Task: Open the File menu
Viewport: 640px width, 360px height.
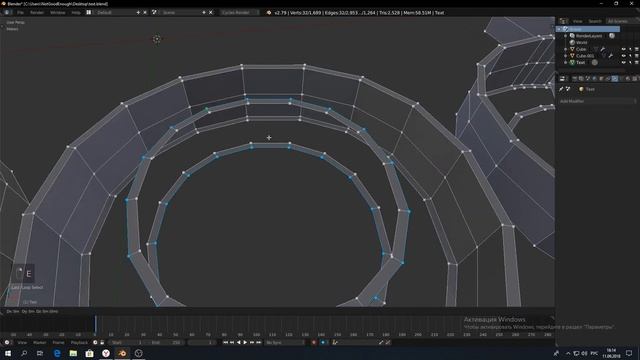Action: click(x=20, y=13)
